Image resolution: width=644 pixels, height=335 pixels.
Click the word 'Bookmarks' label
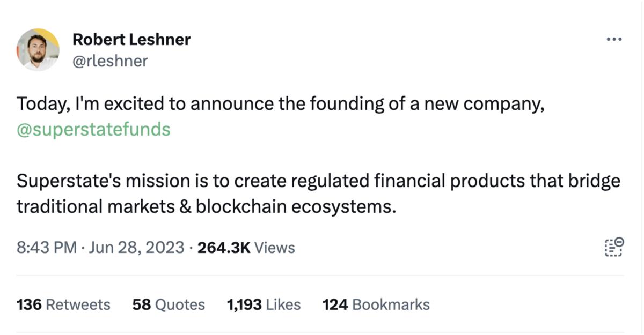(391, 304)
